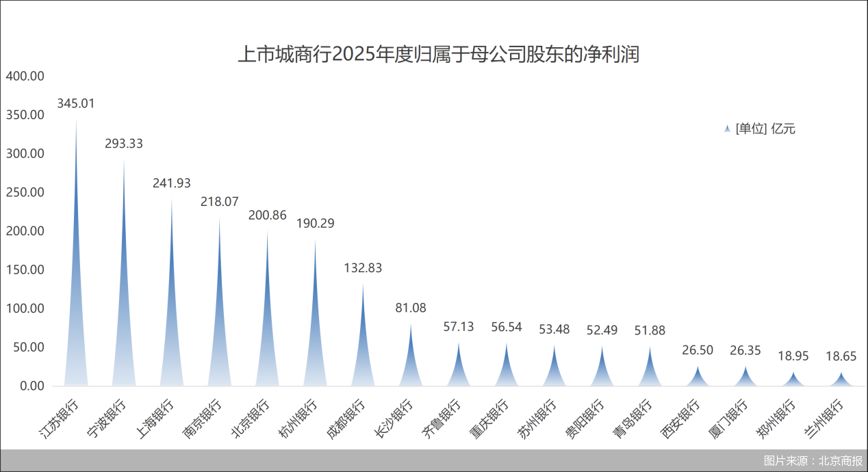
Task: Select the legend marker icon for 亿元
Action: click(727, 129)
